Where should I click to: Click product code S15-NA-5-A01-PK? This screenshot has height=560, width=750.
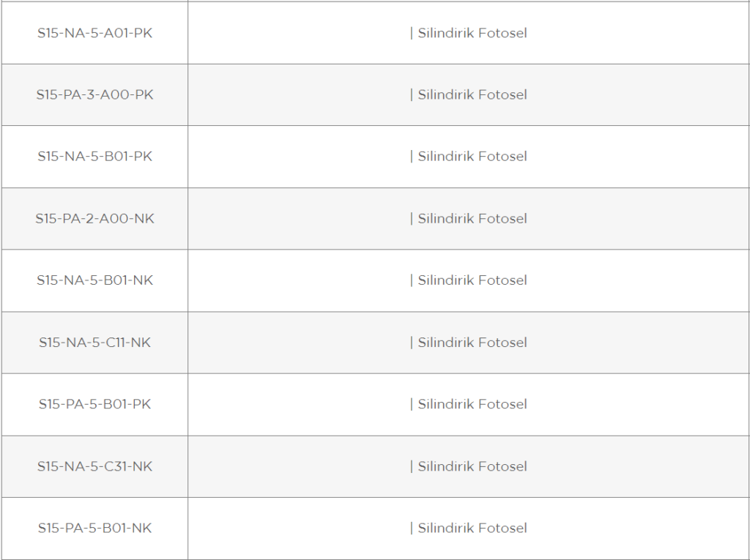[94, 33]
